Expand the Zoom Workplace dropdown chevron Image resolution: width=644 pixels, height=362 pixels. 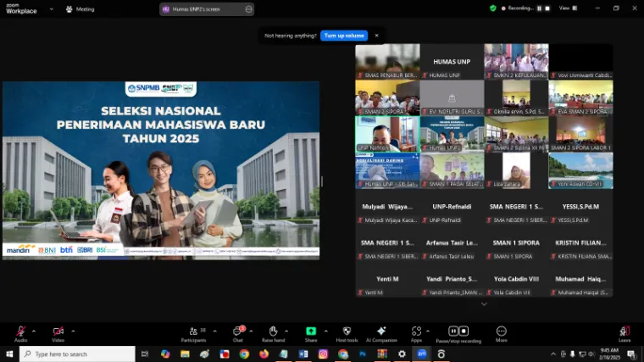[50, 8]
